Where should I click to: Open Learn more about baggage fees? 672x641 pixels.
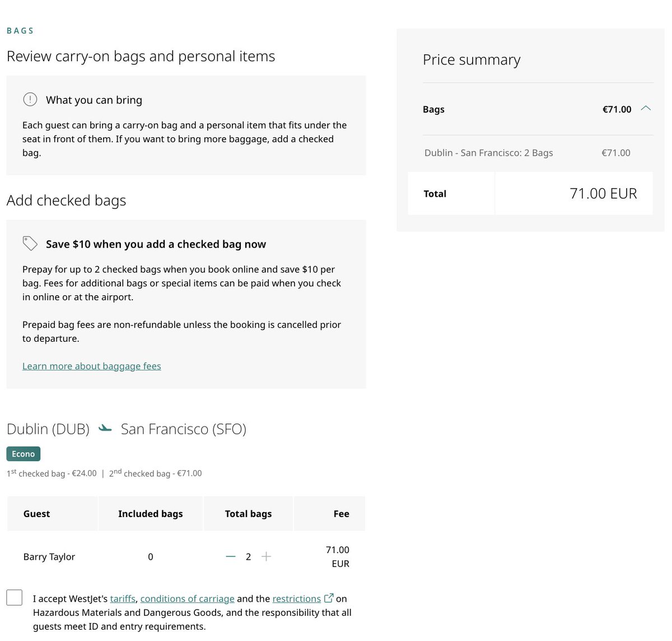pos(92,366)
